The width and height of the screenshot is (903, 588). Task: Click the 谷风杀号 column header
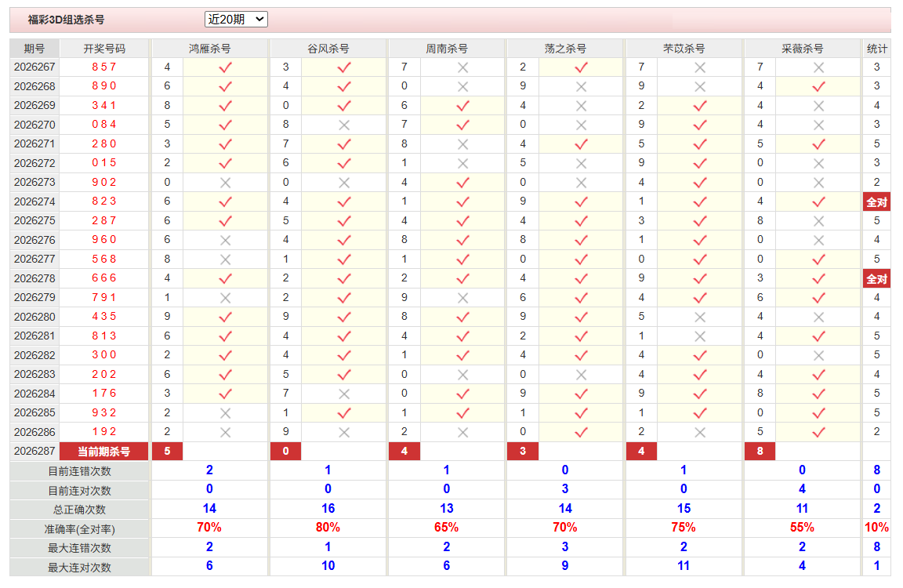(x=328, y=49)
